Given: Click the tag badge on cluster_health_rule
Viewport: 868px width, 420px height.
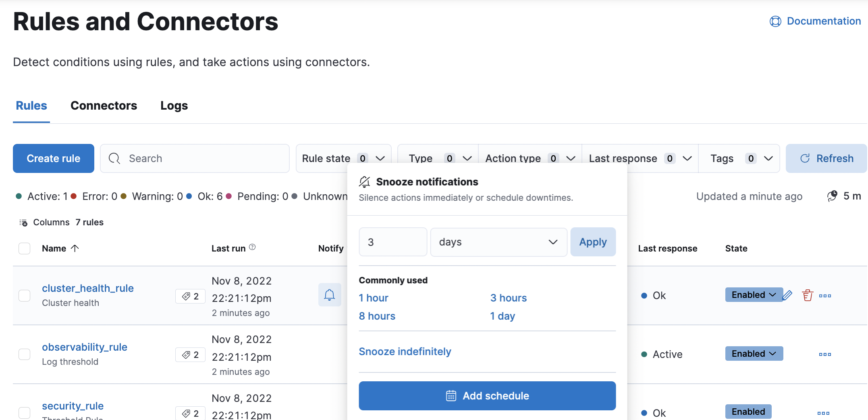Looking at the screenshot, I should pos(191,296).
